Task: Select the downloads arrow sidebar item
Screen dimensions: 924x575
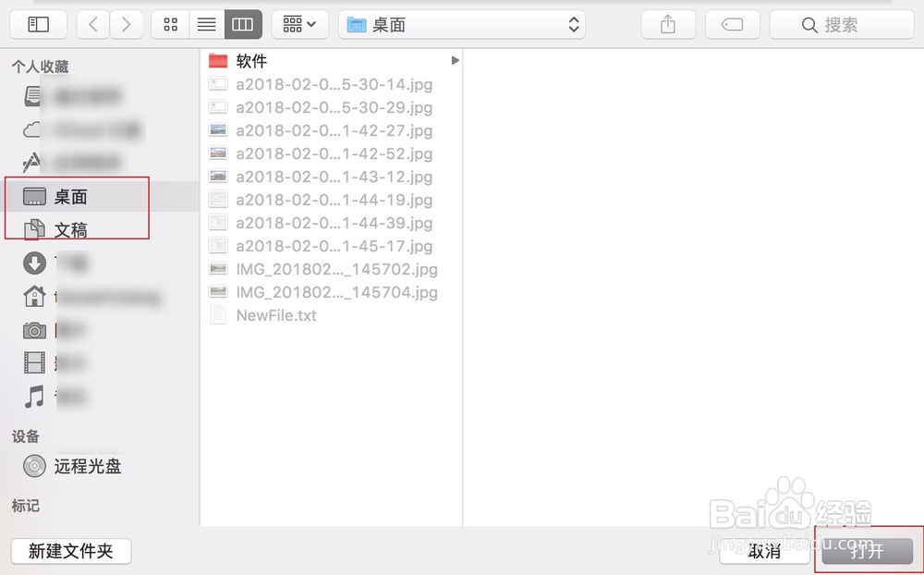Action: (x=34, y=263)
